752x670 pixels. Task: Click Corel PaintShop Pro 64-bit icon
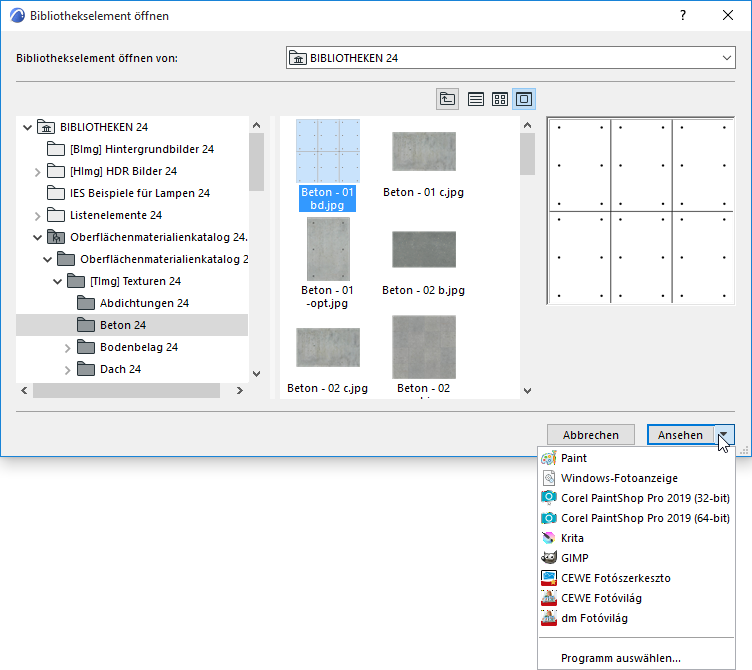pos(549,518)
